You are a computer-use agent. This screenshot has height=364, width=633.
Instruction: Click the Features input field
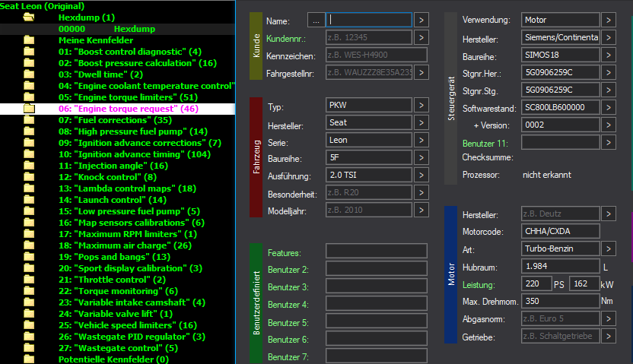[377, 251]
